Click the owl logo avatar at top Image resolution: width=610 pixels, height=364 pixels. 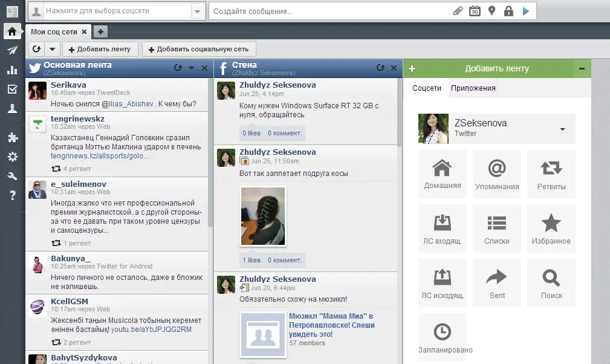pyautogui.click(x=13, y=11)
